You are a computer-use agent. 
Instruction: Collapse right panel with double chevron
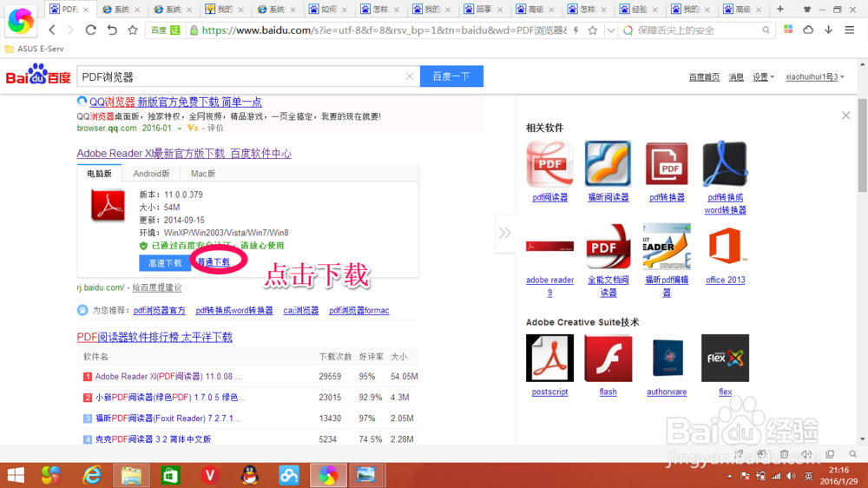(x=505, y=233)
